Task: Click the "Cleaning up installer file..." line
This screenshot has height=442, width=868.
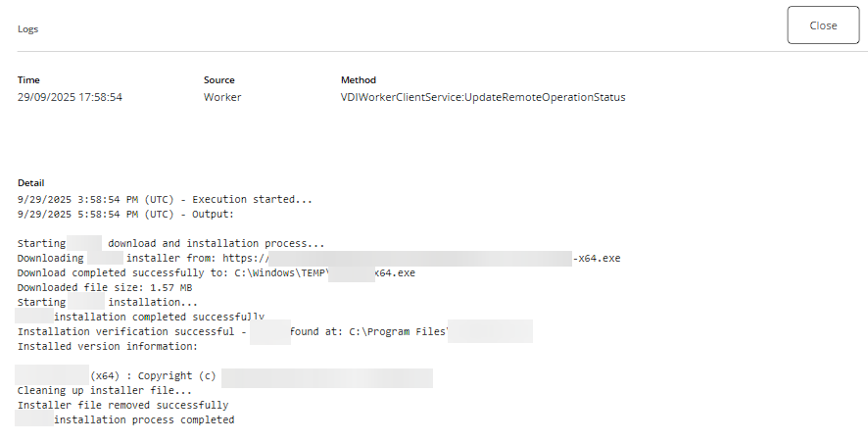Action: (x=105, y=390)
